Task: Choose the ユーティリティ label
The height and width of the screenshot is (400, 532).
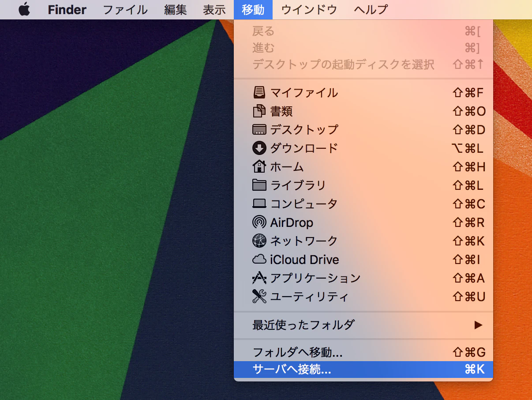Action: [x=310, y=296]
